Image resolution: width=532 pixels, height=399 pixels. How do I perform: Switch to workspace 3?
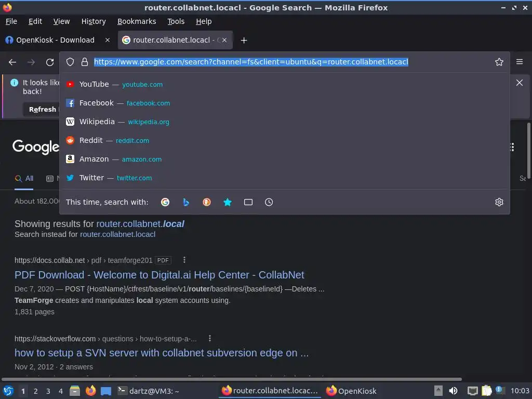pyautogui.click(x=48, y=391)
